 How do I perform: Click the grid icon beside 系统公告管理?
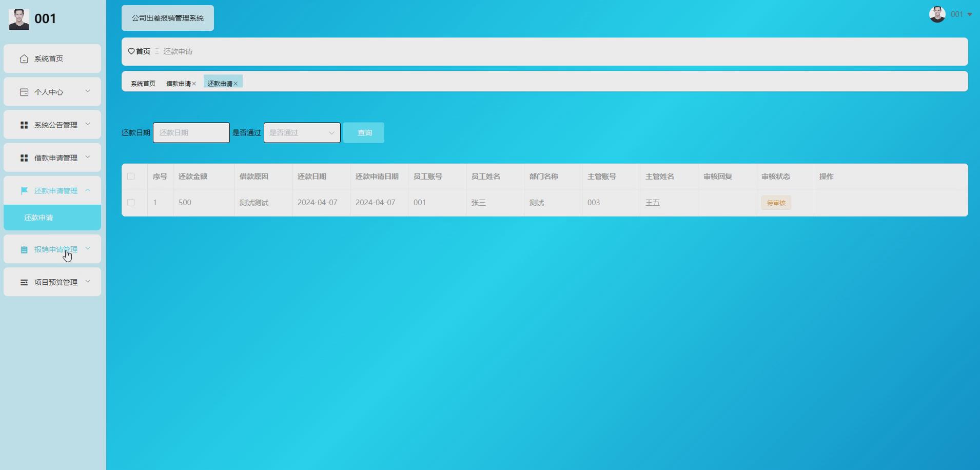coord(24,125)
